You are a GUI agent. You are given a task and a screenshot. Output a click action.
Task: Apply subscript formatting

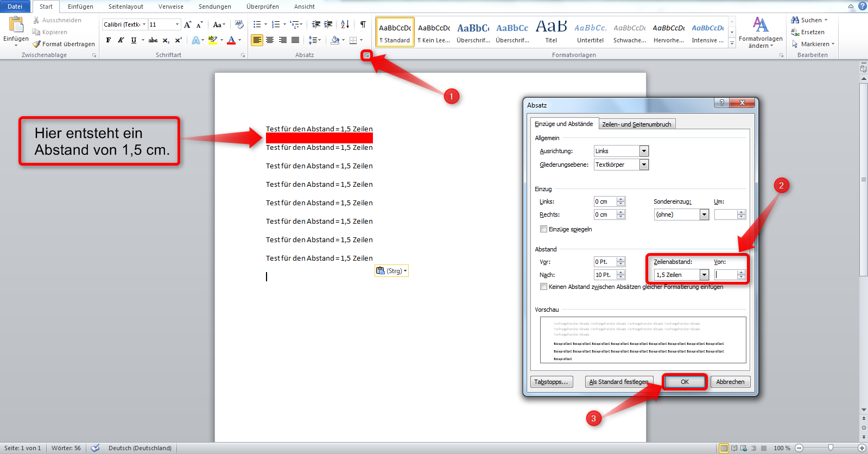click(166, 40)
